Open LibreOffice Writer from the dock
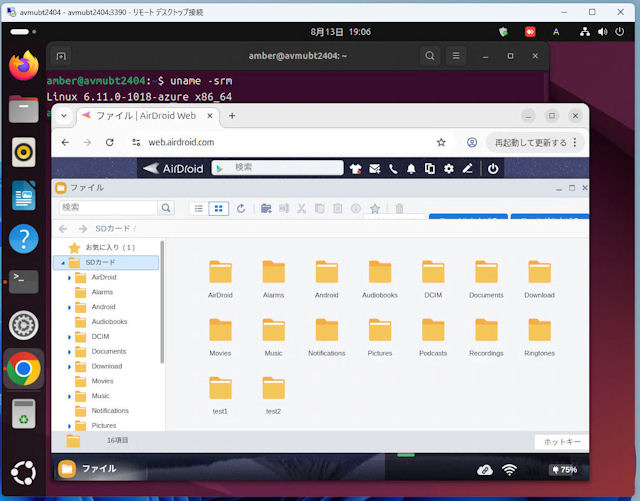This screenshot has width=640, height=501. click(x=24, y=195)
